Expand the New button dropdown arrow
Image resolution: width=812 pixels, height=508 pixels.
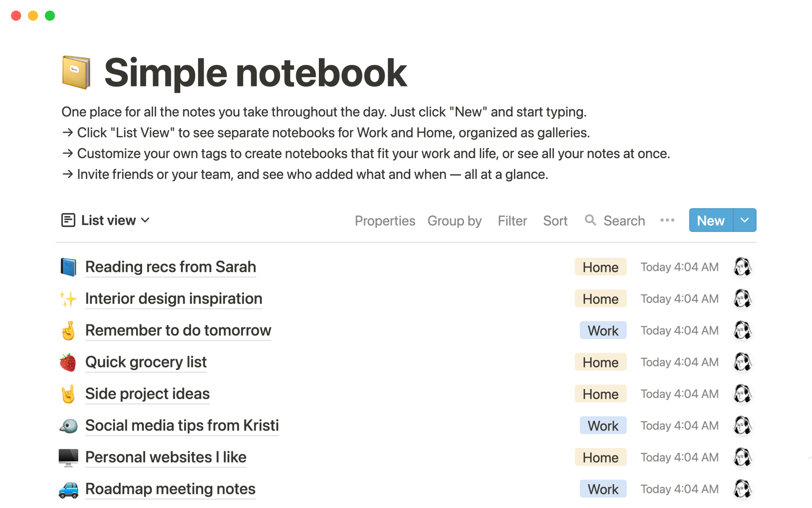745,221
